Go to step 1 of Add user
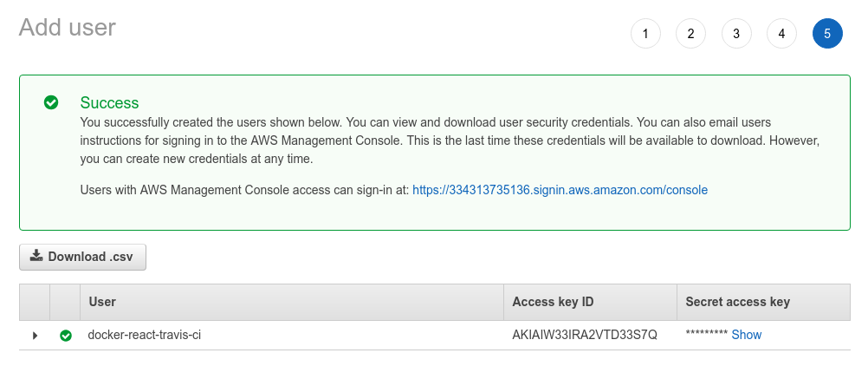Viewport: 868px width, 379px height. point(645,34)
